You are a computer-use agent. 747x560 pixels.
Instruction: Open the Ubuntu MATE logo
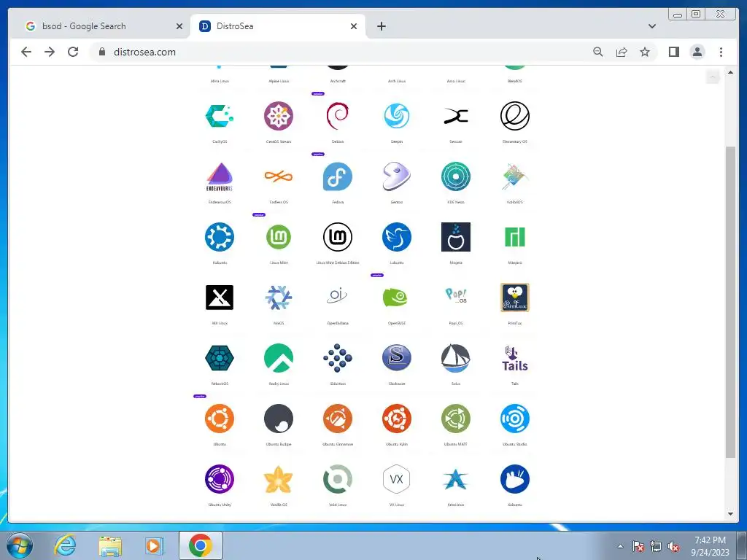pyautogui.click(x=456, y=418)
